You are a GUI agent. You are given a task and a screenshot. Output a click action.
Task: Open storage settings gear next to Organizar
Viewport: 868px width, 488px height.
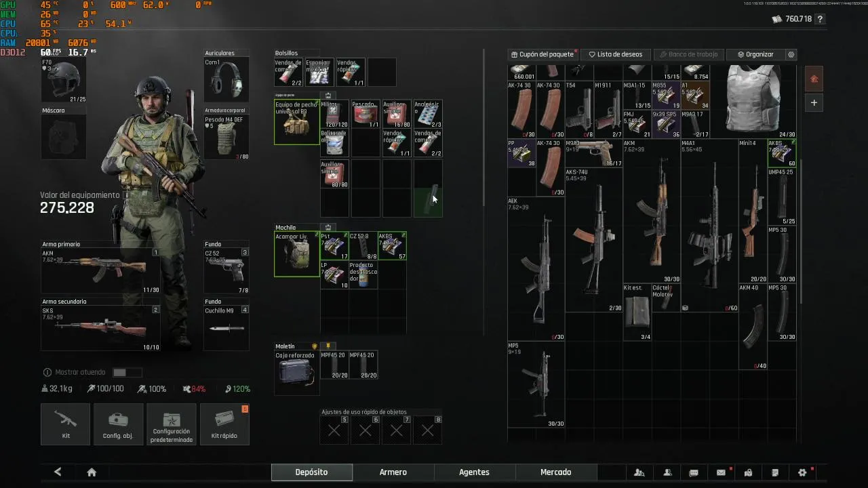coord(791,54)
